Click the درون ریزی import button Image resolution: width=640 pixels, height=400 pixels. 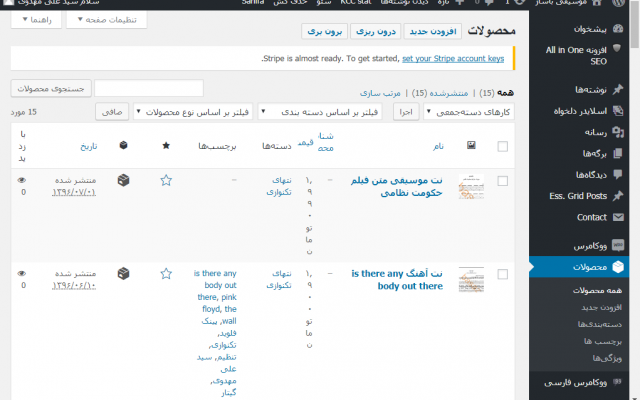coord(376,31)
